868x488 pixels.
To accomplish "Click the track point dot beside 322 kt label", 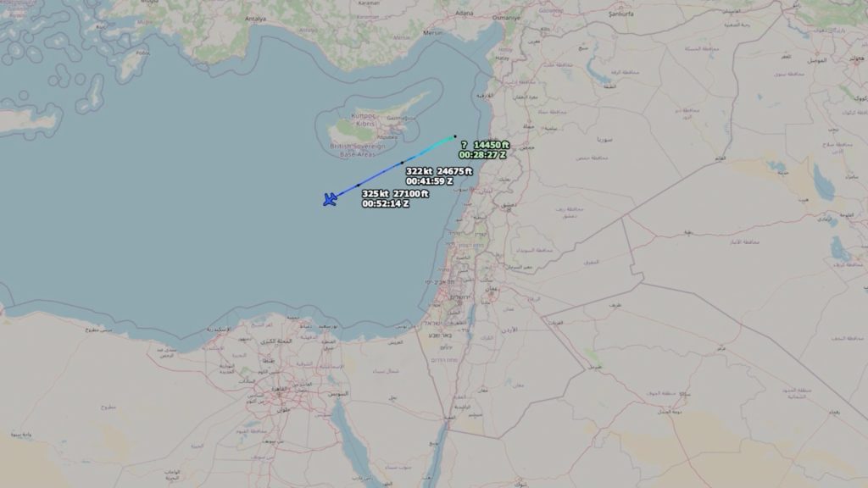I will coord(402,163).
